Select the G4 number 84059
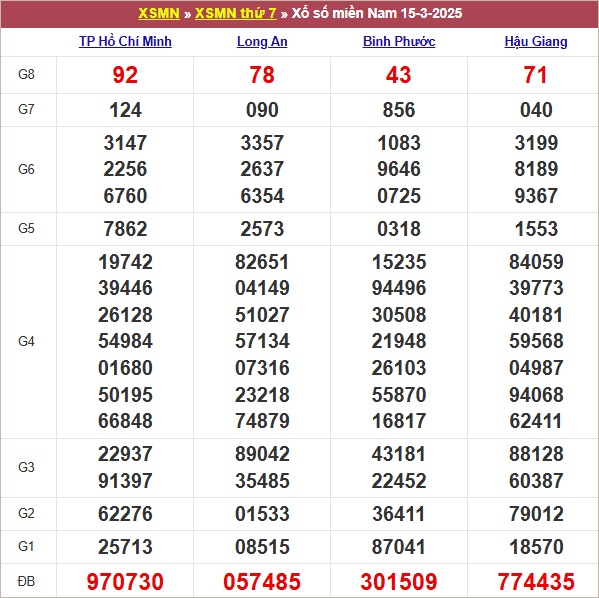This screenshot has width=599, height=598. (x=536, y=262)
